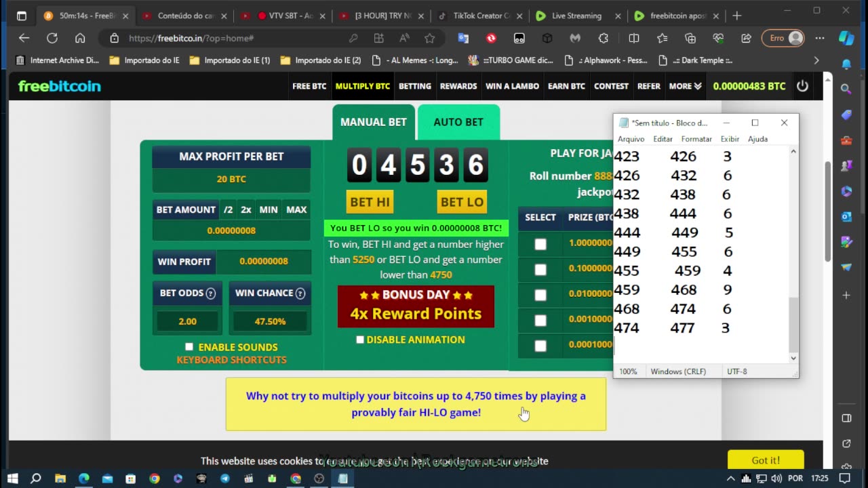The height and width of the screenshot is (488, 868).
Task: Open the Edge settings and more menu
Action: click(819, 39)
